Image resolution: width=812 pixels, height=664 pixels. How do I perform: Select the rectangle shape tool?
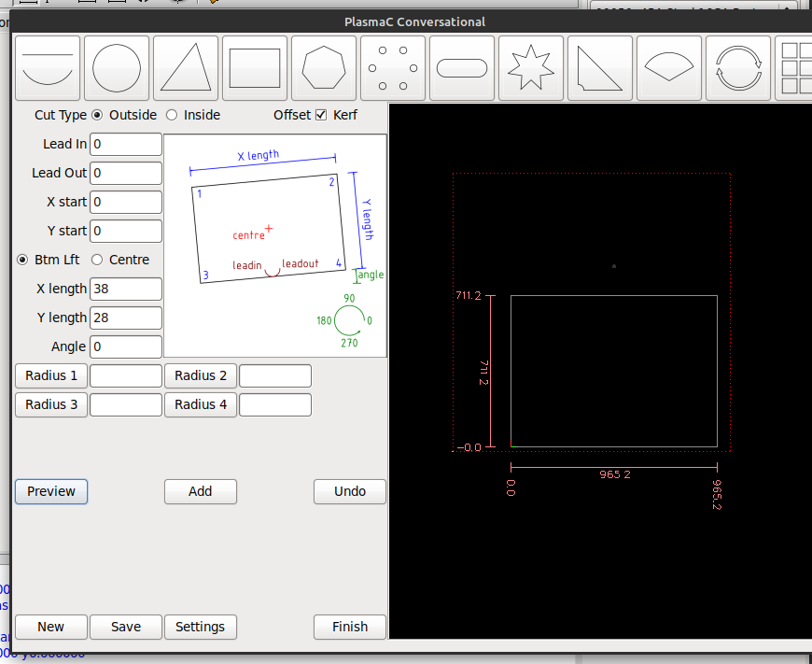tap(255, 68)
